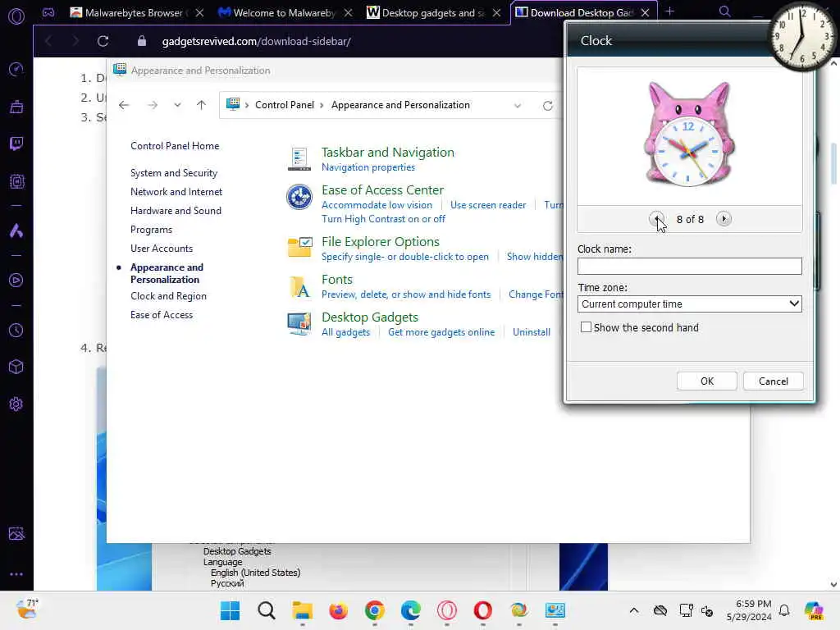The image size is (840, 630).
Task: Expand Control Panel address history dropdown
Action: tap(518, 106)
